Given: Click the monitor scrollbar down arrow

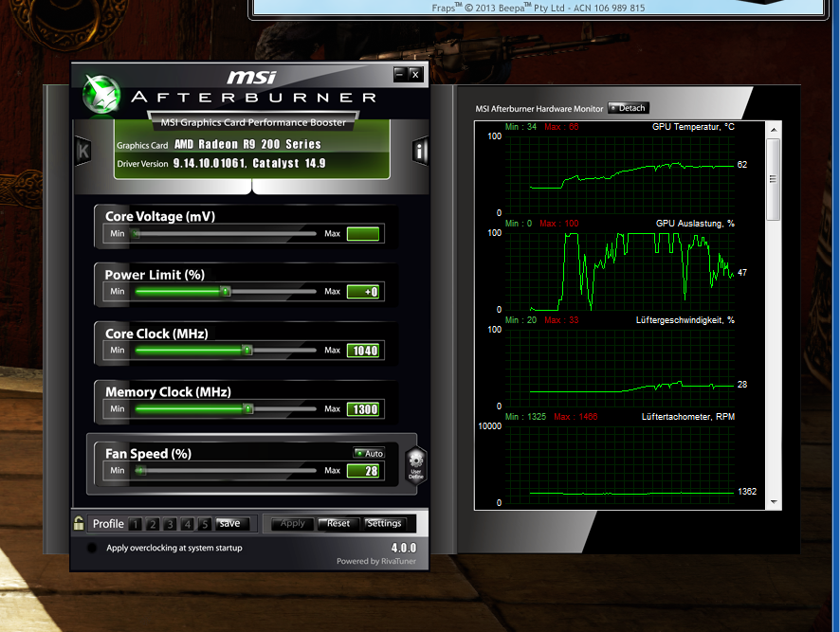Looking at the screenshot, I should [774, 502].
